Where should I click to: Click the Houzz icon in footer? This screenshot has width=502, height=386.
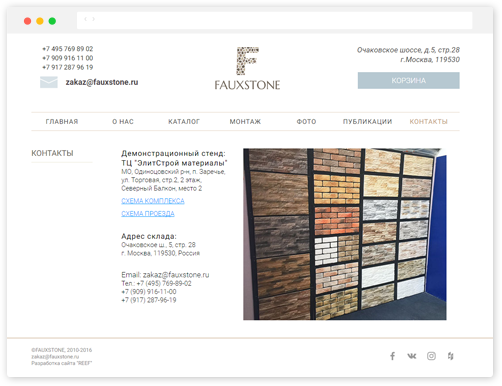click(x=450, y=356)
